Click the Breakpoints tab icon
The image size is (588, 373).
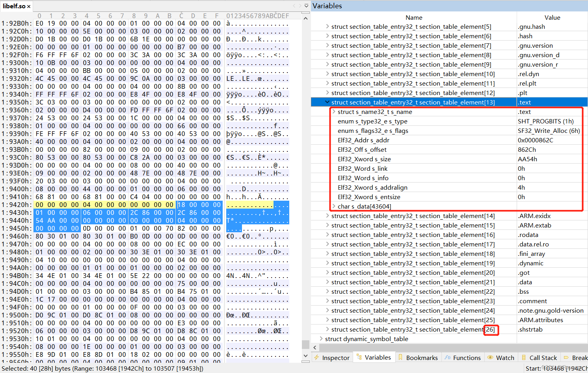pos(566,357)
